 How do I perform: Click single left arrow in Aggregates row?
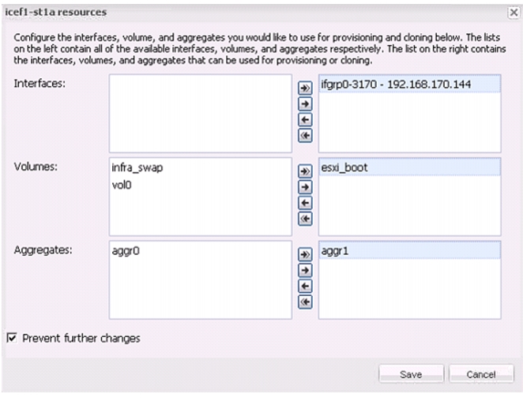point(305,286)
